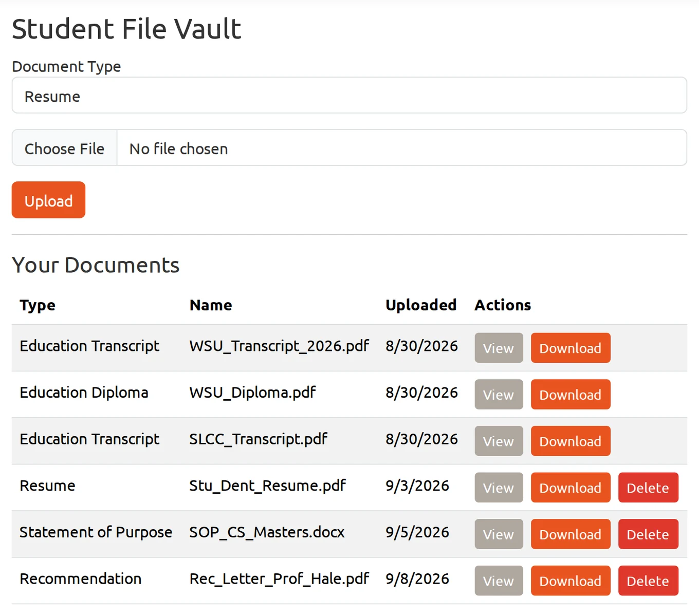Click the No file chosen field
The image size is (699, 616).
point(402,148)
